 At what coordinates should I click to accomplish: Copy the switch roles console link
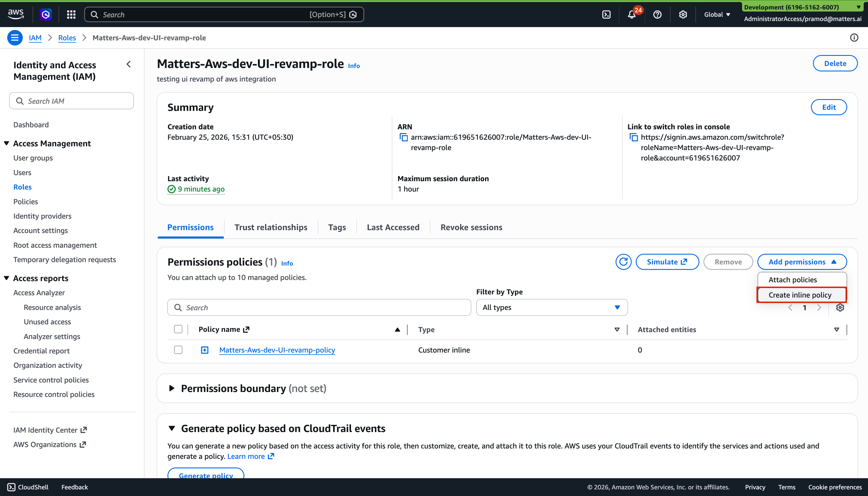pos(633,137)
